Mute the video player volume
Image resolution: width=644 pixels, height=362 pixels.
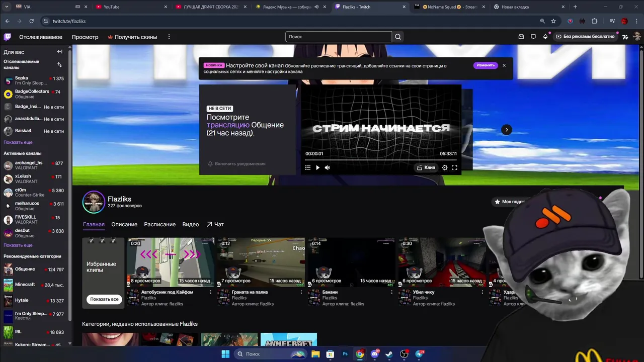tap(328, 167)
